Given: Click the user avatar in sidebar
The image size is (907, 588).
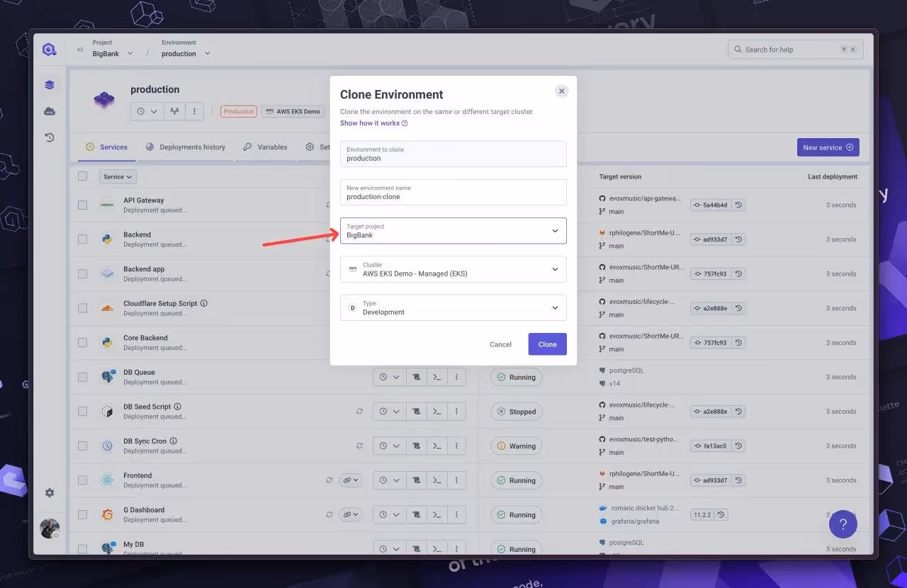Looking at the screenshot, I should click(x=50, y=528).
